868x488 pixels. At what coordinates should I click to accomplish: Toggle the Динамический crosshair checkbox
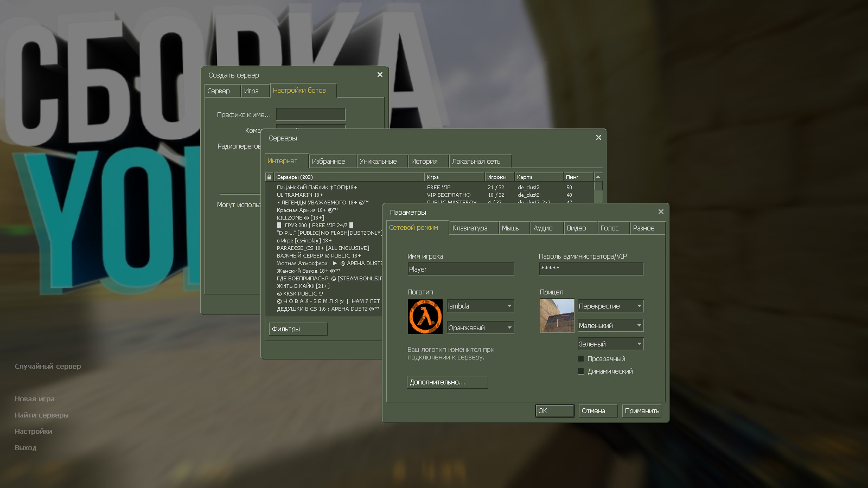point(581,371)
